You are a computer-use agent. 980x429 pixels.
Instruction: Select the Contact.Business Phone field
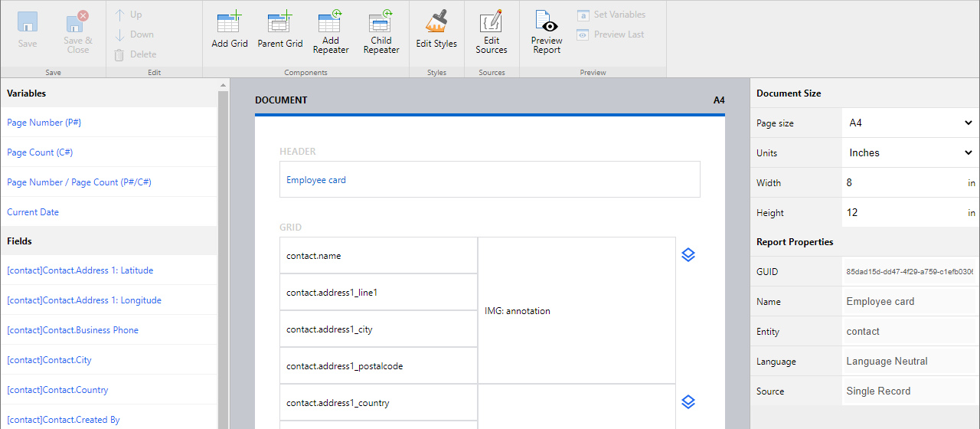click(73, 330)
